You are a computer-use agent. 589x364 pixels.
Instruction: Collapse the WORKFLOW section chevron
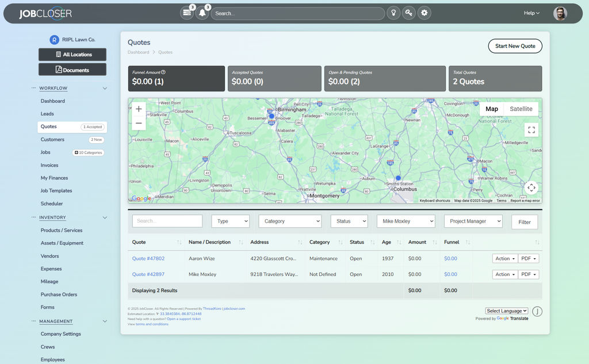coord(105,89)
